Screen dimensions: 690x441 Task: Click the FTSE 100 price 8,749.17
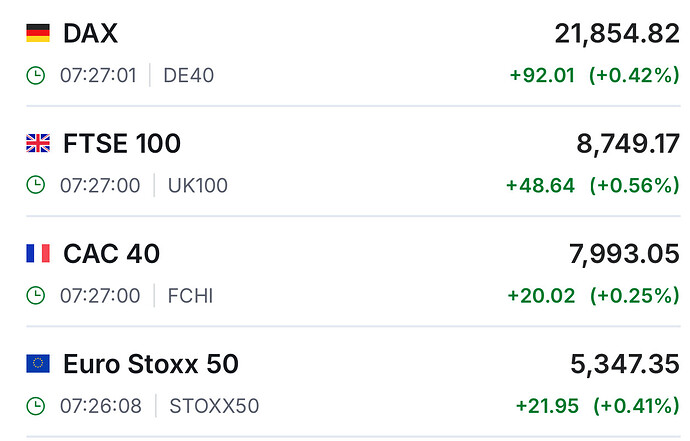click(x=628, y=144)
